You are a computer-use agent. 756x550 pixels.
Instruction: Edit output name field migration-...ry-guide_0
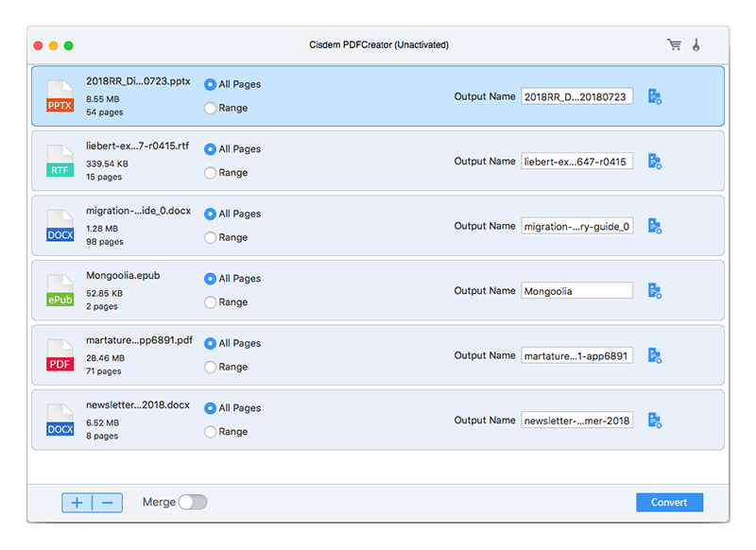tap(577, 226)
